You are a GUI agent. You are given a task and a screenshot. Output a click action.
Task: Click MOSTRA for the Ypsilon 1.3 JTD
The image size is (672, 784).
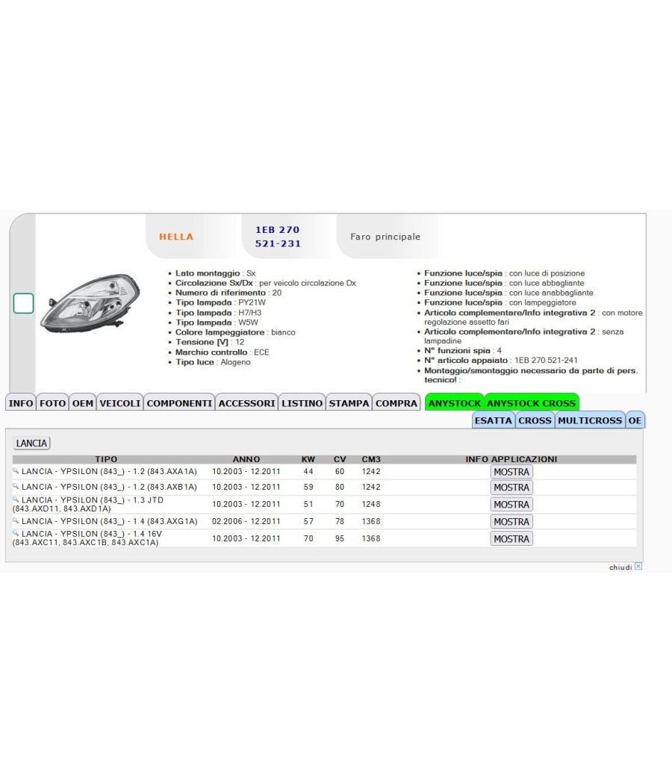click(511, 505)
